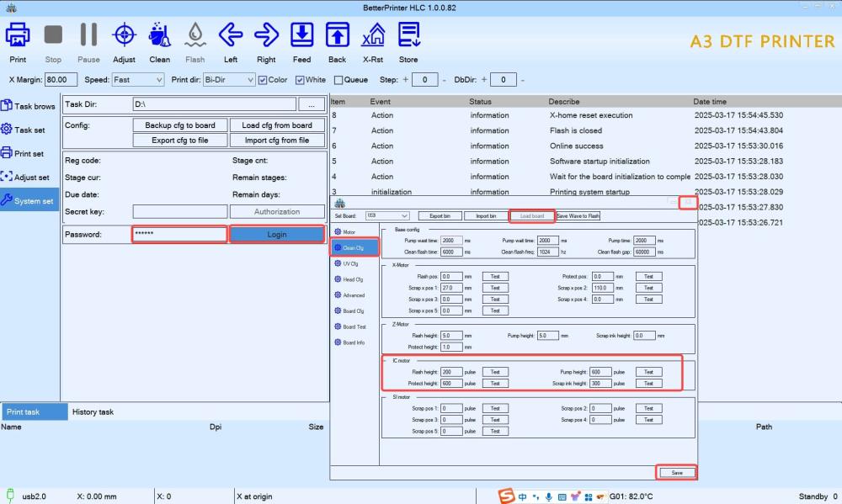The width and height of the screenshot is (842, 504).
Task: Move the carriage Right with the arrow icon
Action: 266,35
